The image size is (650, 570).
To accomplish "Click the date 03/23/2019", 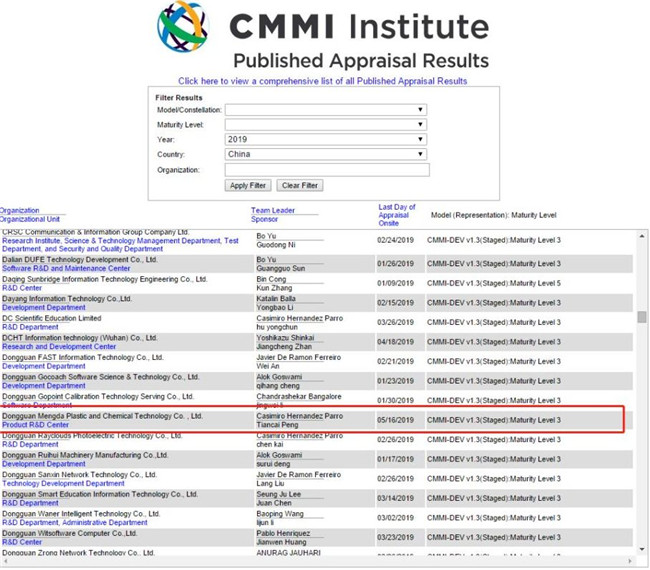I will coord(395,537).
